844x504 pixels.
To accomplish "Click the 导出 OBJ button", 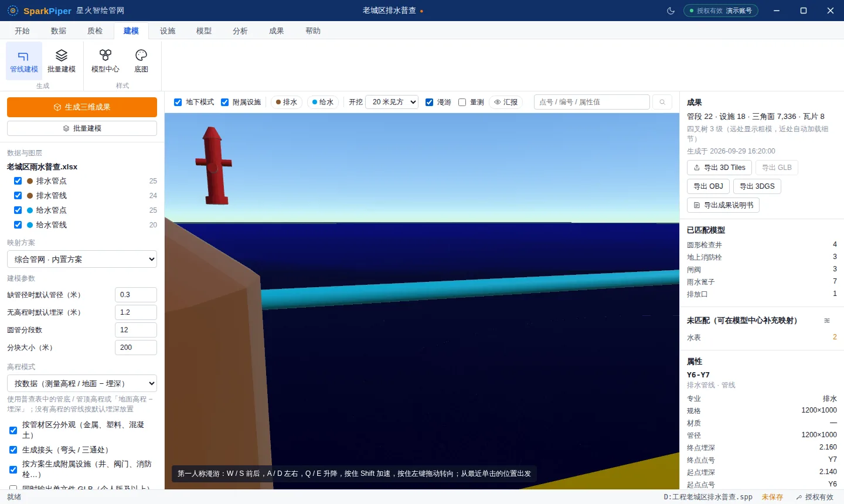I will point(709,186).
